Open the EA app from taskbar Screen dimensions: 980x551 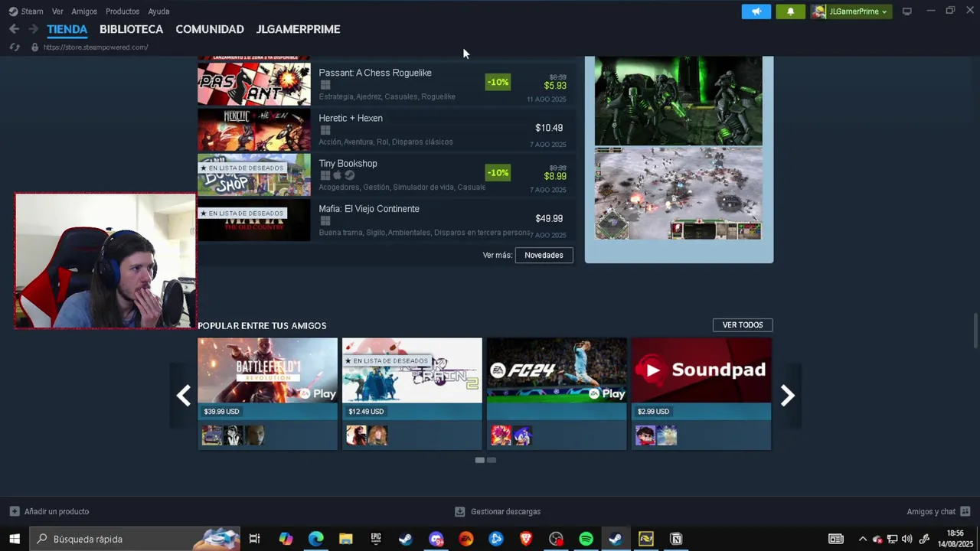tap(465, 539)
